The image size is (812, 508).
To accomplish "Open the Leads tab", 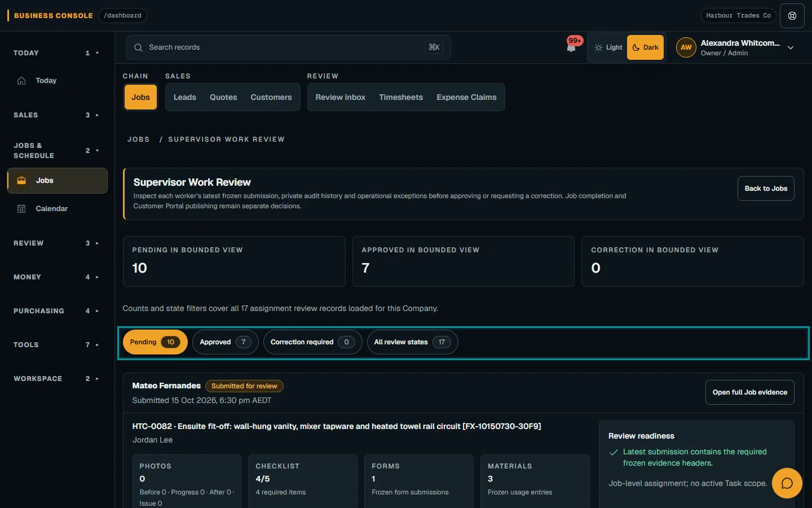I will coord(185,97).
